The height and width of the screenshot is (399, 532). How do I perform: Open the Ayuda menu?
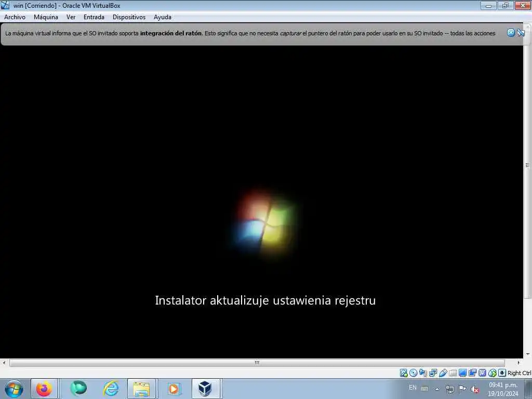(163, 17)
